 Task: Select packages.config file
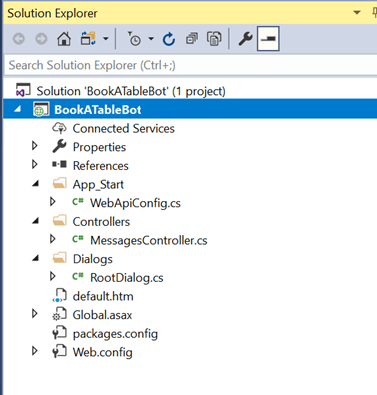point(115,334)
